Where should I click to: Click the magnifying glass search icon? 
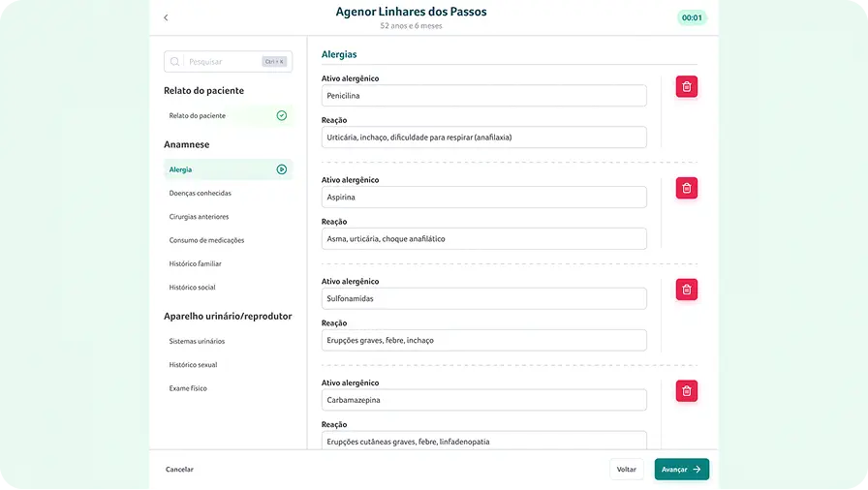click(x=175, y=62)
